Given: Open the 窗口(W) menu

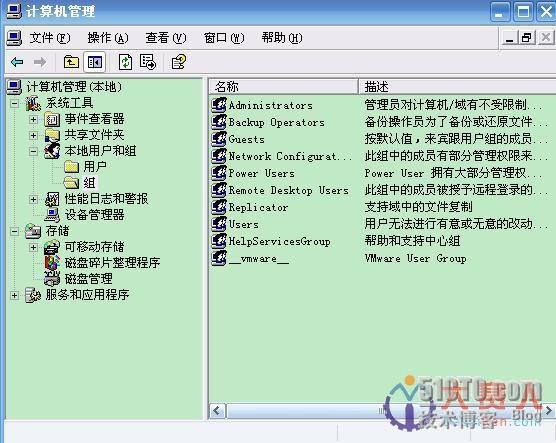Looking at the screenshot, I should tap(224, 38).
